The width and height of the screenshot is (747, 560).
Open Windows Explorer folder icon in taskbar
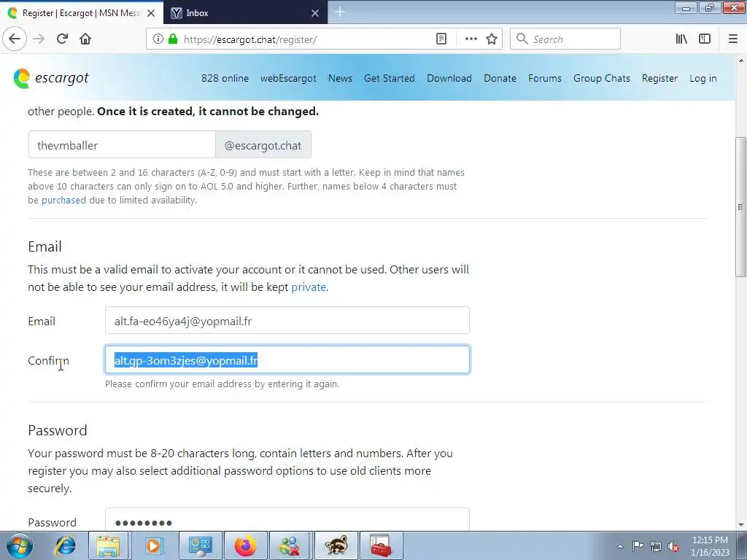tap(108, 545)
